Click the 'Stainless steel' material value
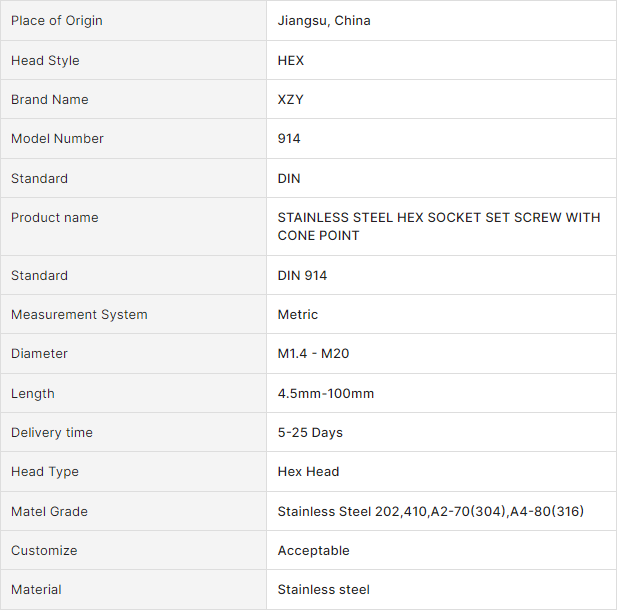617x611 pixels. tap(324, 590)
